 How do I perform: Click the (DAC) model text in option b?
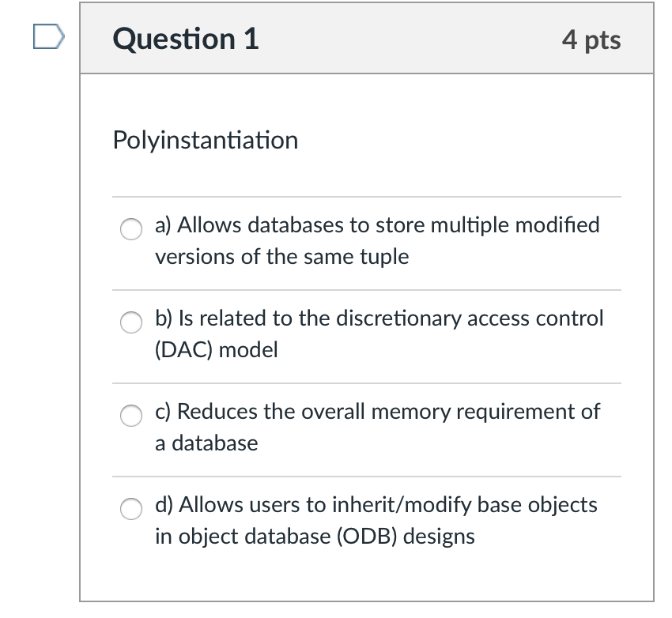coord(216,349)
